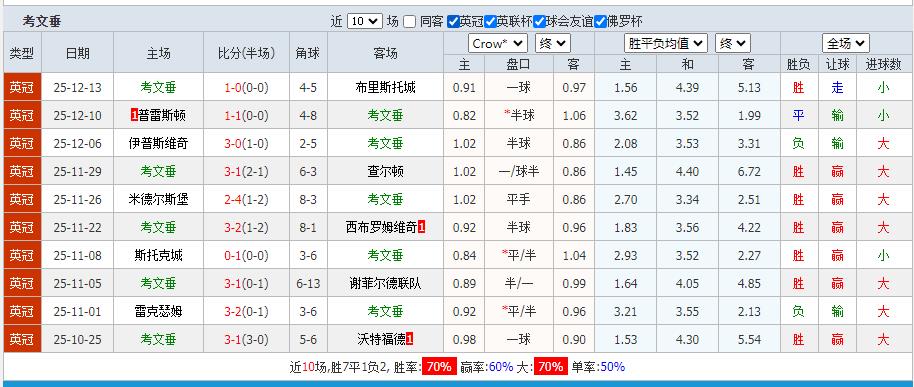Open the recent matches count dropdown showing 10
Screen dimensions: 914x387
[x=364, y=22]
